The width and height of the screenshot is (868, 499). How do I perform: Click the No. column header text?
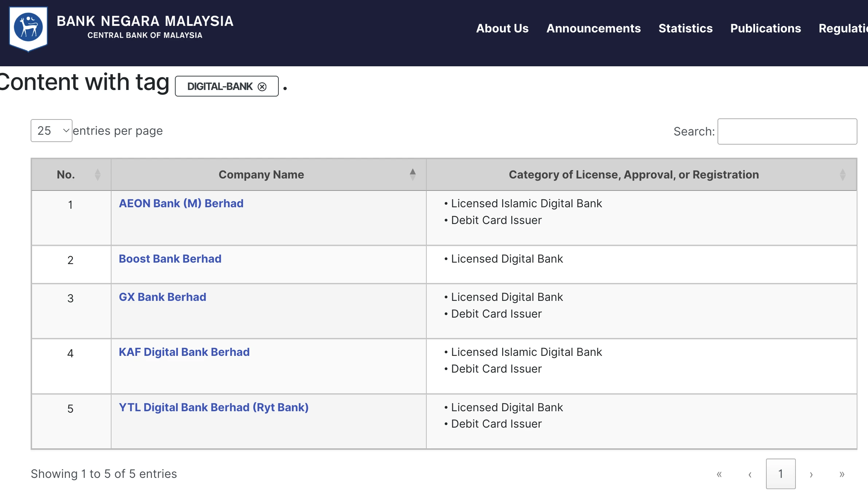coord(66,174)
